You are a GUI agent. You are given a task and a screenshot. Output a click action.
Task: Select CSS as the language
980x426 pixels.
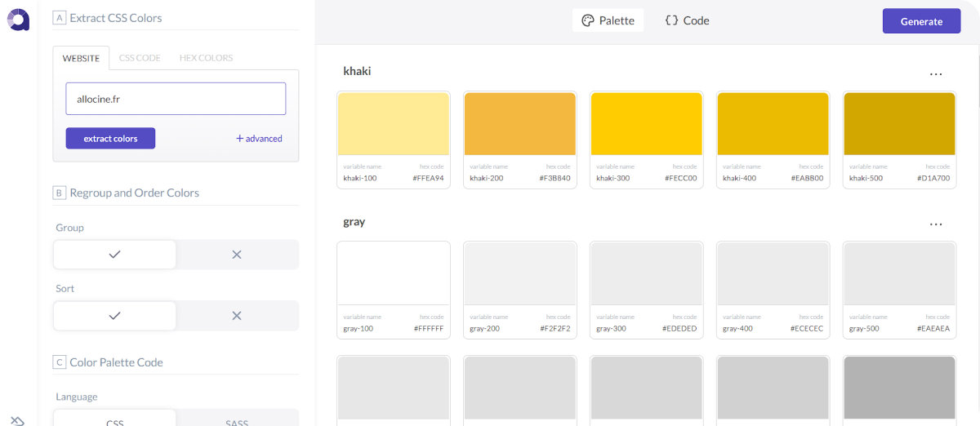point(114,419)
